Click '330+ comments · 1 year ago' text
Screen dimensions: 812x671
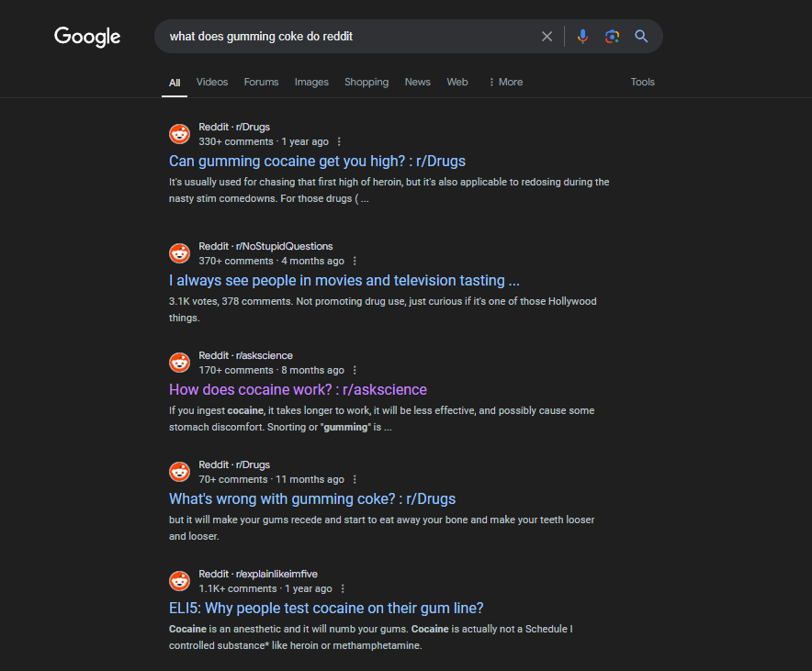tap(264, 141)
